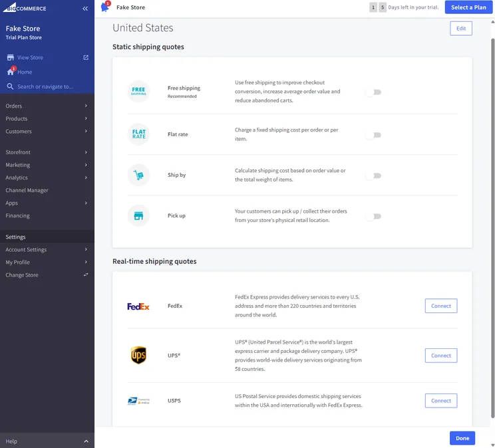Click the Done button

[x=462, y=438]
